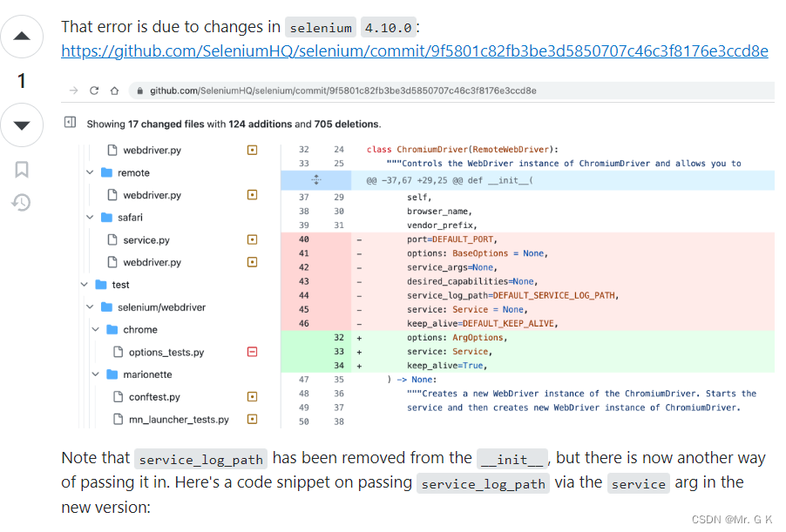Screen dimensions: 786x532
Task: Select webdriver.py under the remote folder
Action: [x=152, y=195]
